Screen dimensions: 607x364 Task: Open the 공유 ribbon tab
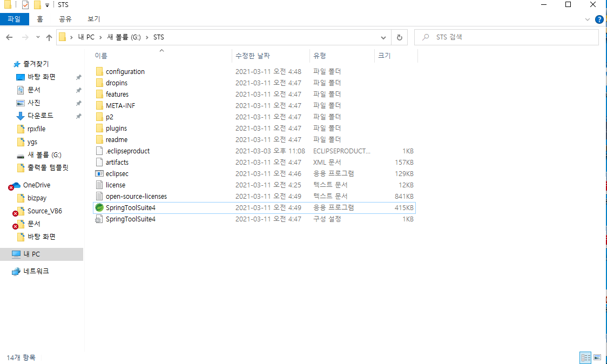[65, 19]
